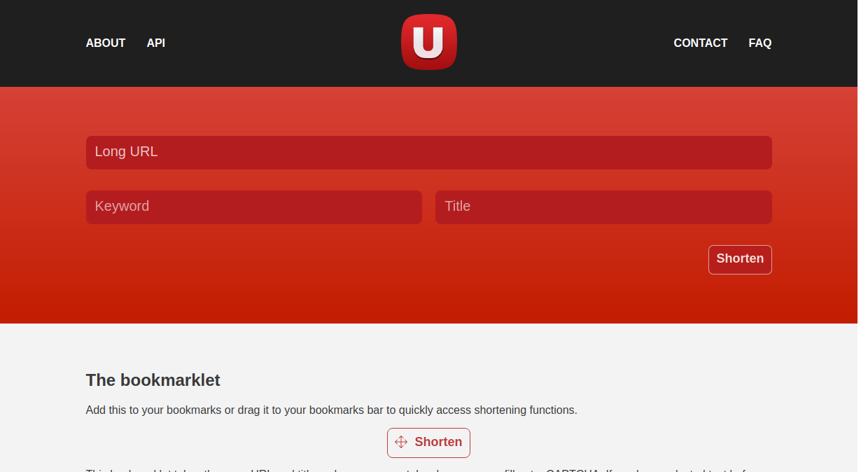Open the API menu item
The height and width of the screenshot is (472, 868).
pyautogui.click(x=156, y=43)
